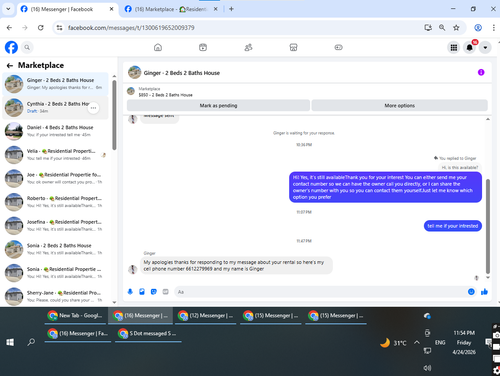Open the Facebook search icon
The image size is (500, 376).
pyautogui.click(x=27, y=47)
